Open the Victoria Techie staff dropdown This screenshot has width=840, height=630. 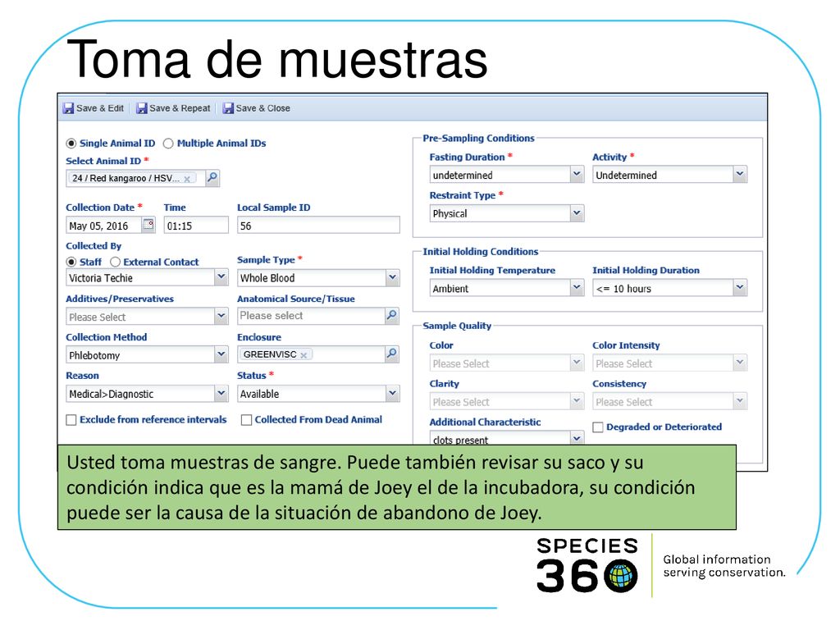(x=221, y=277)
